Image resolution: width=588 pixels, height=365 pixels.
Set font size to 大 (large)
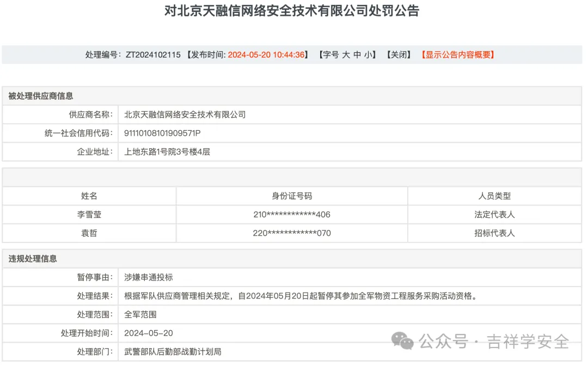(346, 55)
